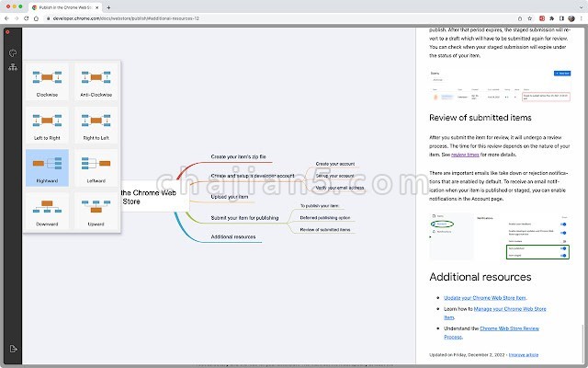The image size is (588, 368).
Task: Select the central Chrome Web Store node
Action: tap(155, 197)
